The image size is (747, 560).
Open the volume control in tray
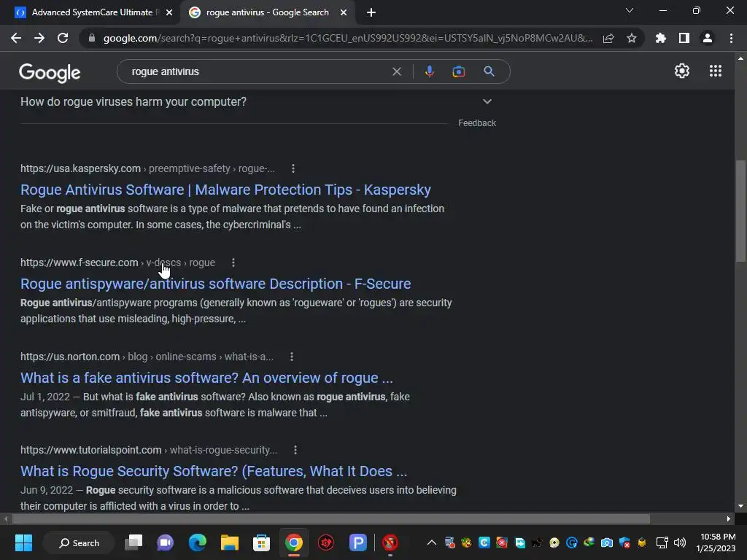680,542
